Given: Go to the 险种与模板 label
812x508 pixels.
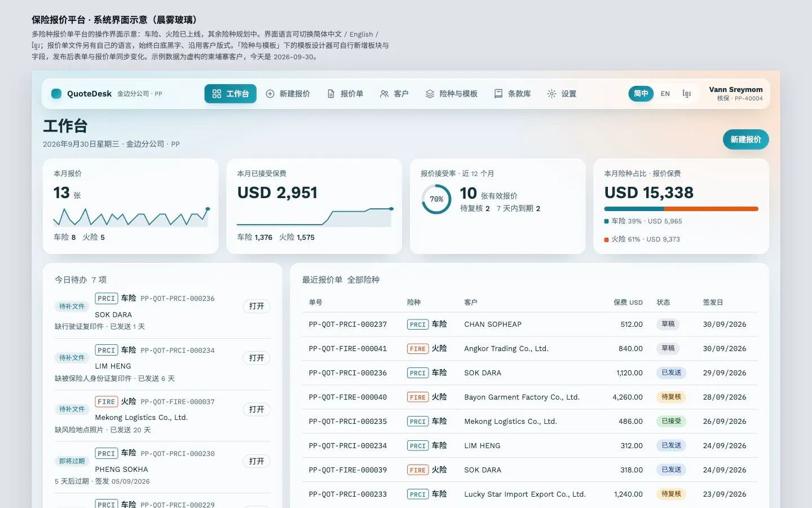Looking at the screenshot, I should [458, 94].
